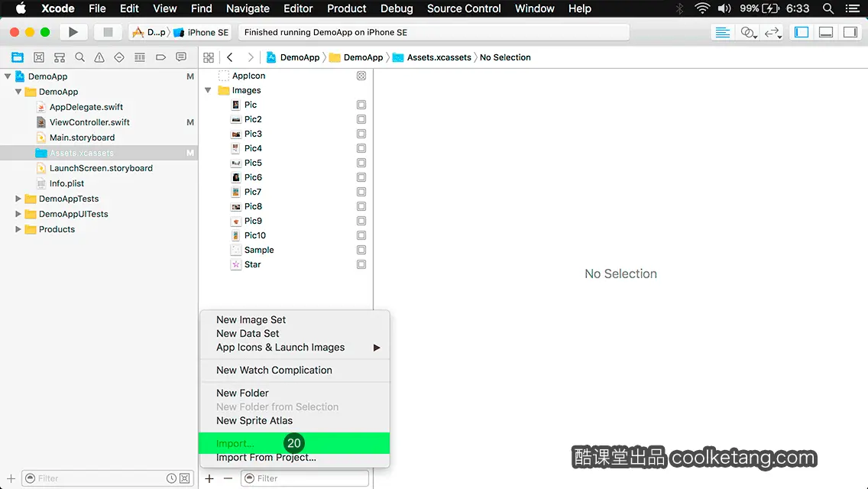Collapse the Images asset folder
The height and width of the screenshot is (489, 868).
pos(208,90)
